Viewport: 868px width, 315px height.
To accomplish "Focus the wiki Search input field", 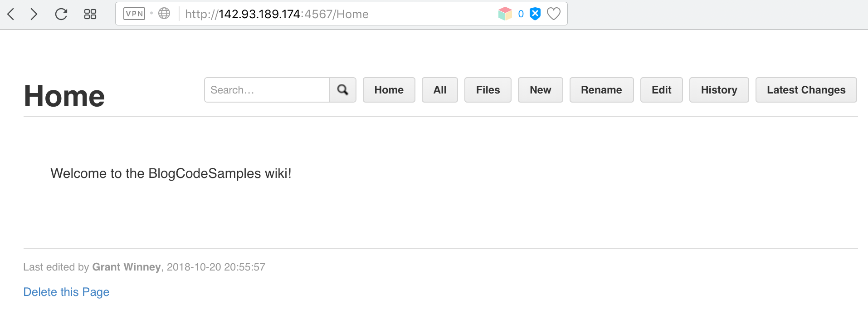I will point(267,90).
